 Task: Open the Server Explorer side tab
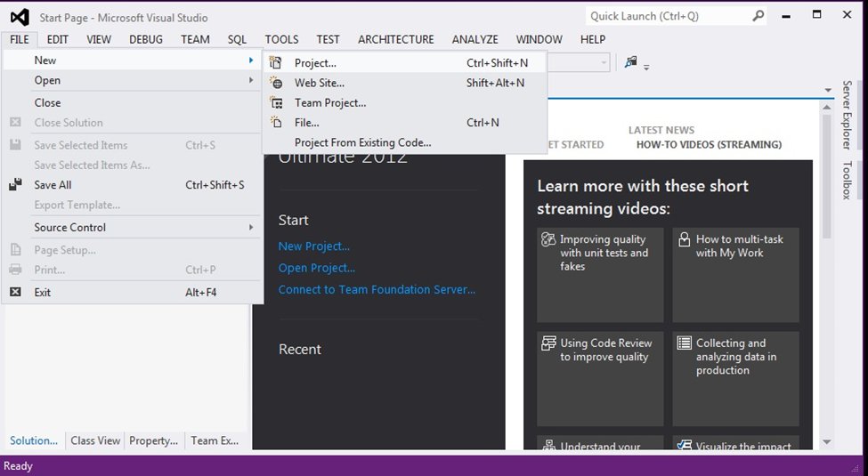(847, 115)
